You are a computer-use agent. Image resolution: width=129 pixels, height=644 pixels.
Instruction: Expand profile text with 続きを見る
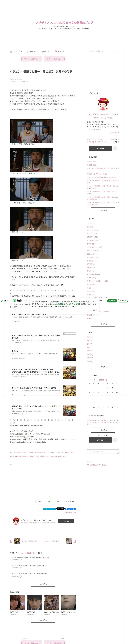(114, 133)
